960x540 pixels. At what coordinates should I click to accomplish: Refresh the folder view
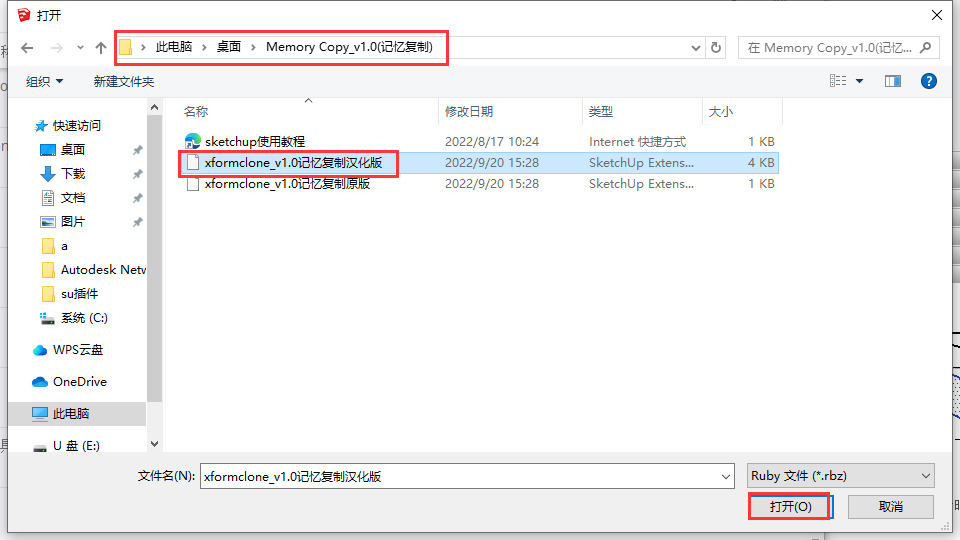pyautogui.click(x=716, y=48)
